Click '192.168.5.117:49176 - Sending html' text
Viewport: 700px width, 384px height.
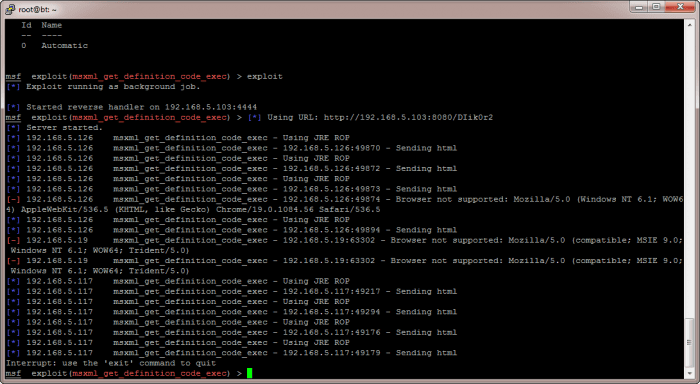click(370, 333)
